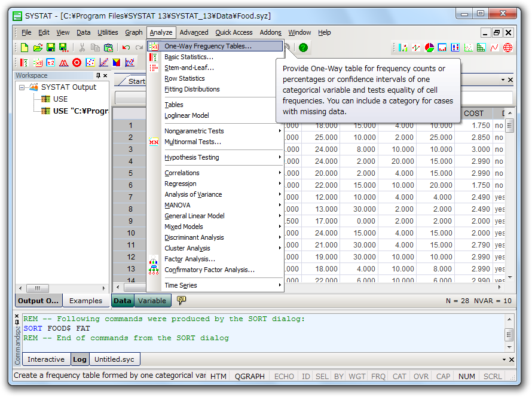This screenshot has width=532, height=397.
Task: Collapse the SYSTAT Output tree node
Action: click(22, 87)
